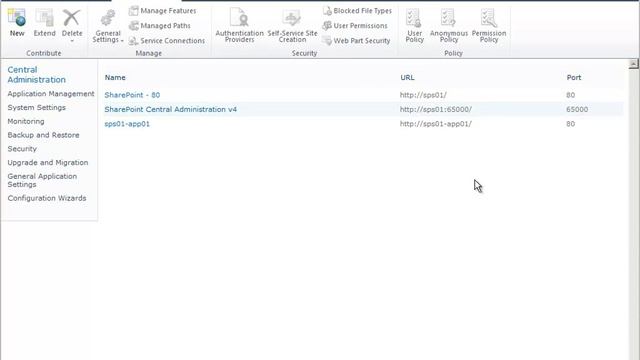This screenshot has width=640, height=360.
Task: Click the http://sps01:65000/ URL cell
Action: [436, 109]
